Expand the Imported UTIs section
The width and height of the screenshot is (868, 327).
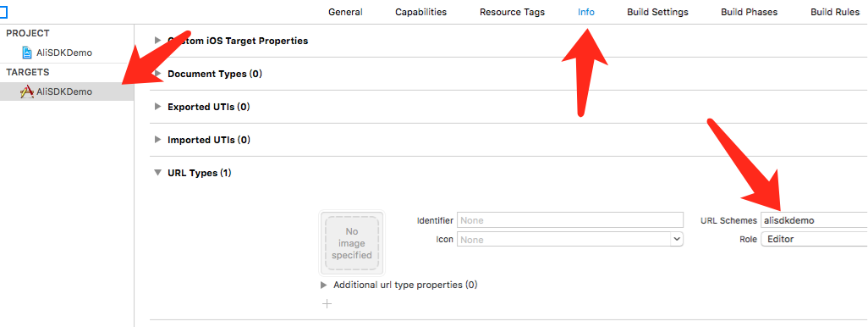tap(157, 141)
